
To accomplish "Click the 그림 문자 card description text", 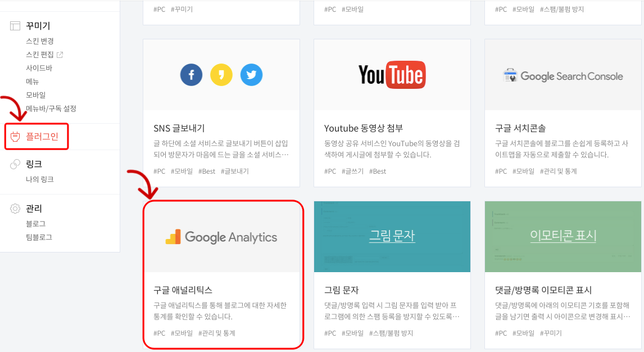I will (x=392, y=311).
